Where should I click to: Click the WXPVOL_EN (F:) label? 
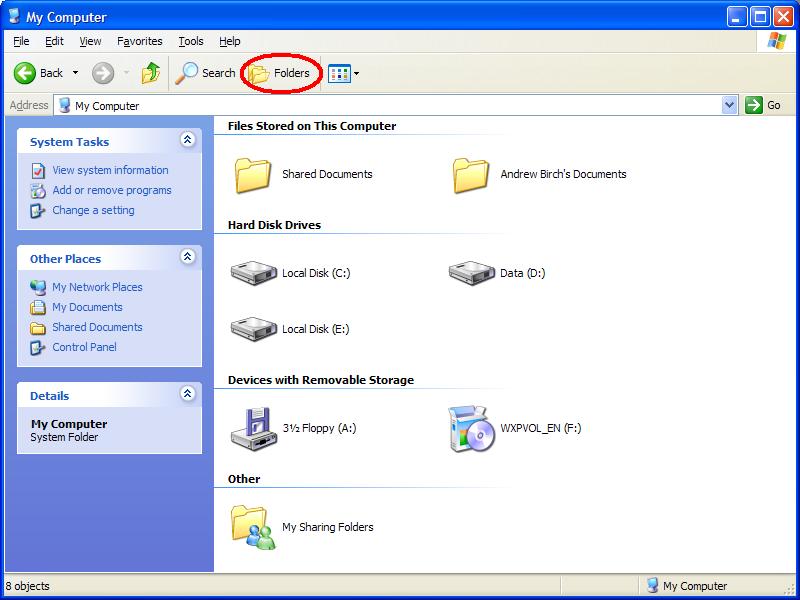click(x=541, y=428)
